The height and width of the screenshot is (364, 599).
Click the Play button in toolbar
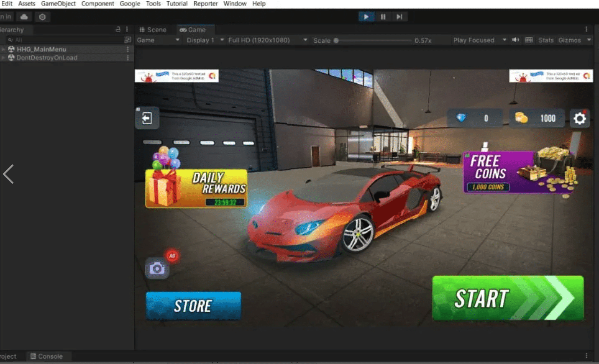[366, 17]
